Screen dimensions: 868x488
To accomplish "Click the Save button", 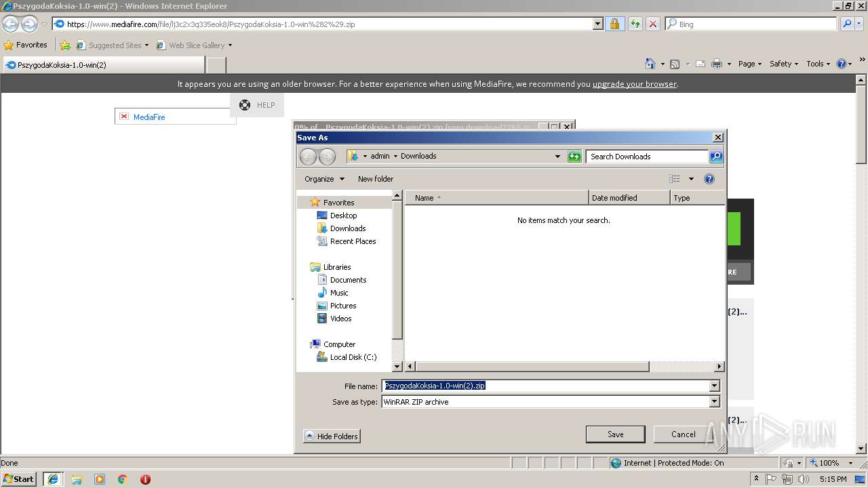I will (616, 434).
